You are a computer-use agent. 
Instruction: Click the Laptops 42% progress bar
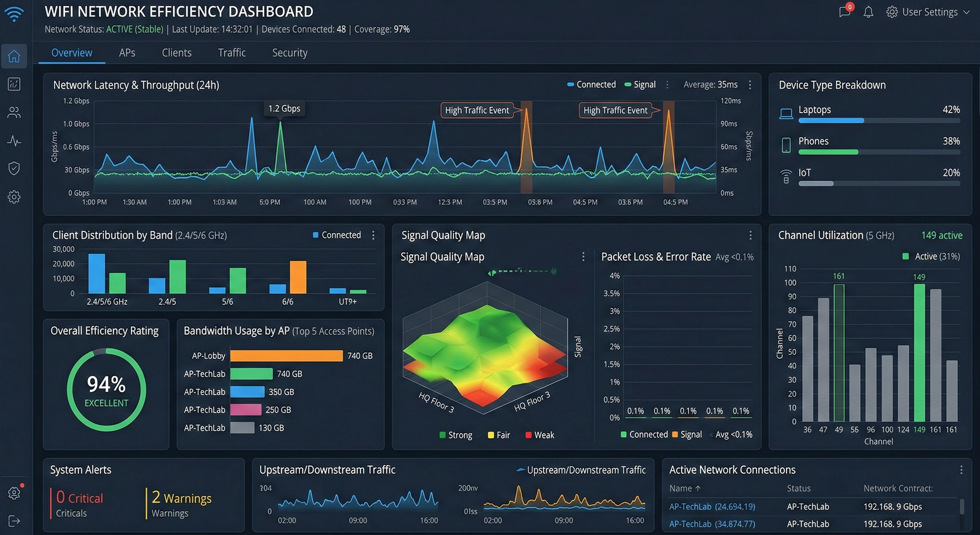(x=879, y=121)
